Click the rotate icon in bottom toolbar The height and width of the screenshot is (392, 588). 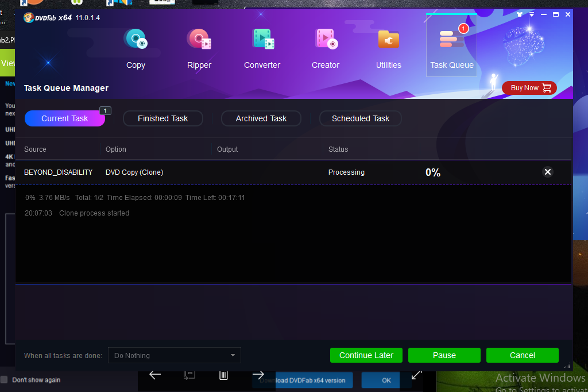coord(189,375)
